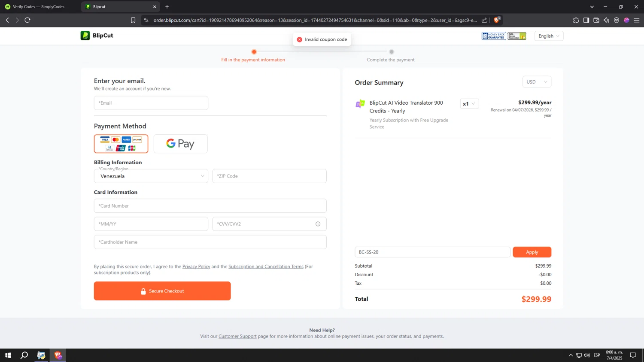644x362 pixels.
Task: Open the x1 quantity dropdown
Action: [x=469, y=104]
